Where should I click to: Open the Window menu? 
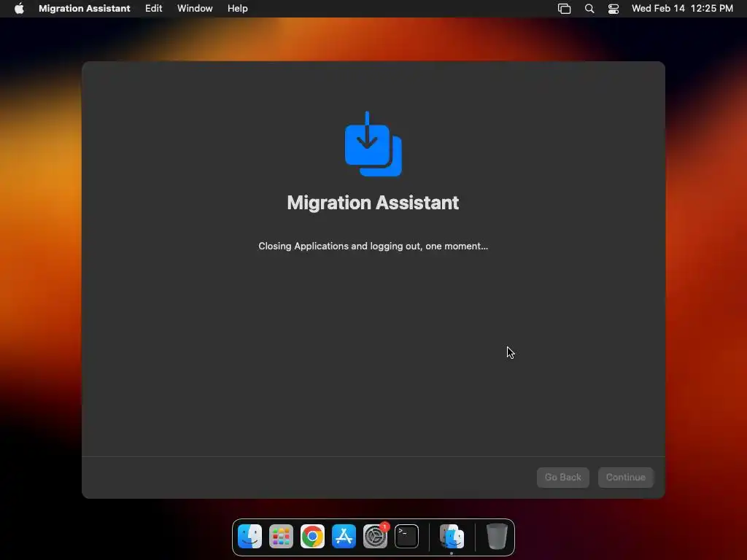point(195,9)
